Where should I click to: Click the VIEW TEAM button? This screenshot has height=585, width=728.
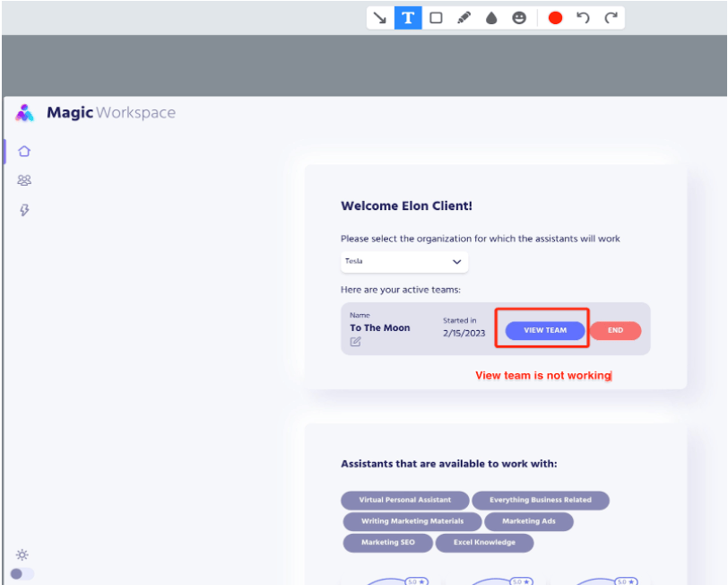[545, 330]
